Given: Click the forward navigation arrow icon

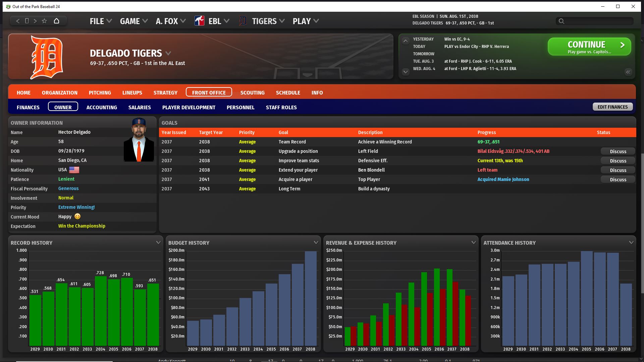Looking at the screenshot, I should (x=35, y=21).
